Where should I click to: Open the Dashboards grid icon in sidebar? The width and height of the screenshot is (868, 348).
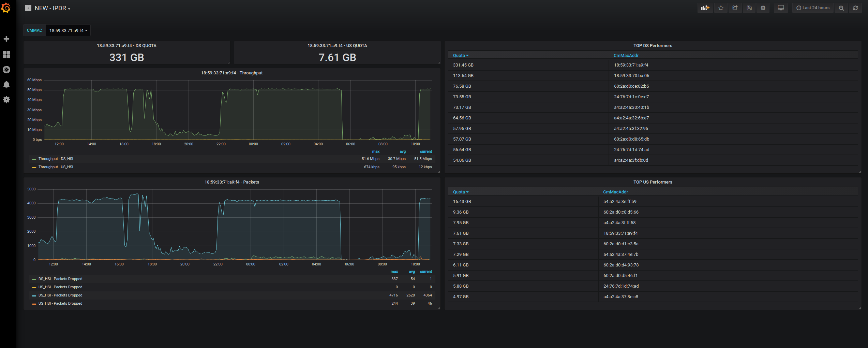6,54
